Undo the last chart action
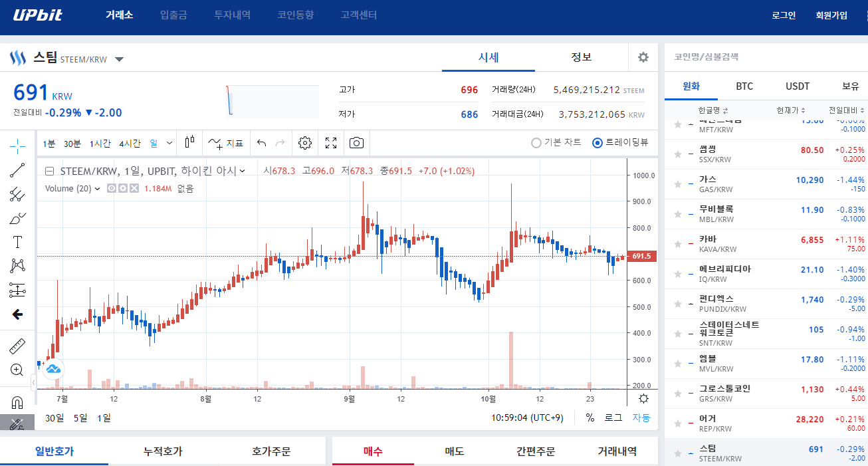This screenshot has width=868, height=466. 261,143
